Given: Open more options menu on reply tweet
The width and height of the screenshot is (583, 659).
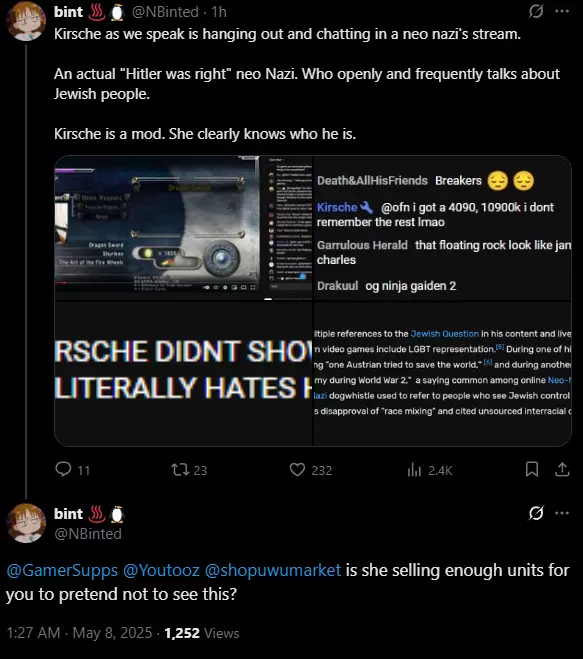Looking at the screenshot, I should (562, 513).
